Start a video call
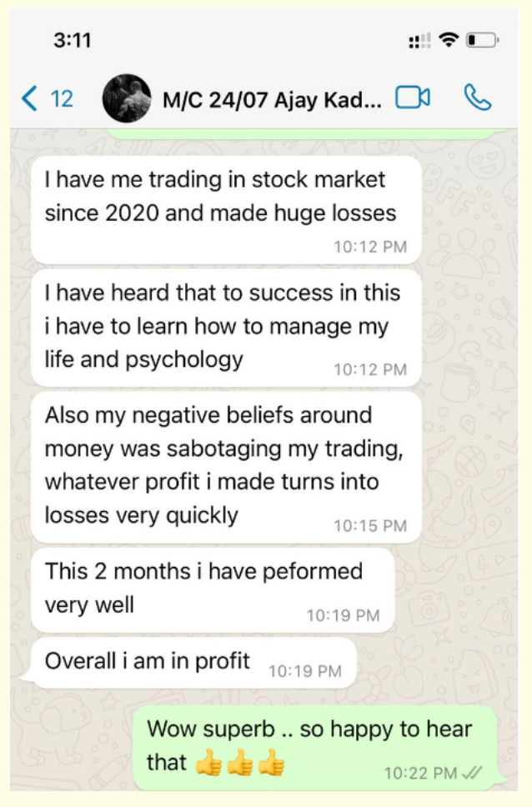 [412, 98]
